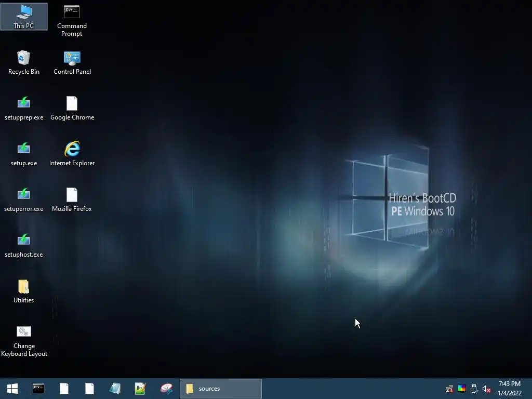Screen dimensions: 532x399
Task: Open the first blank-page taskbar shortcut
Action: pos(64,389)
